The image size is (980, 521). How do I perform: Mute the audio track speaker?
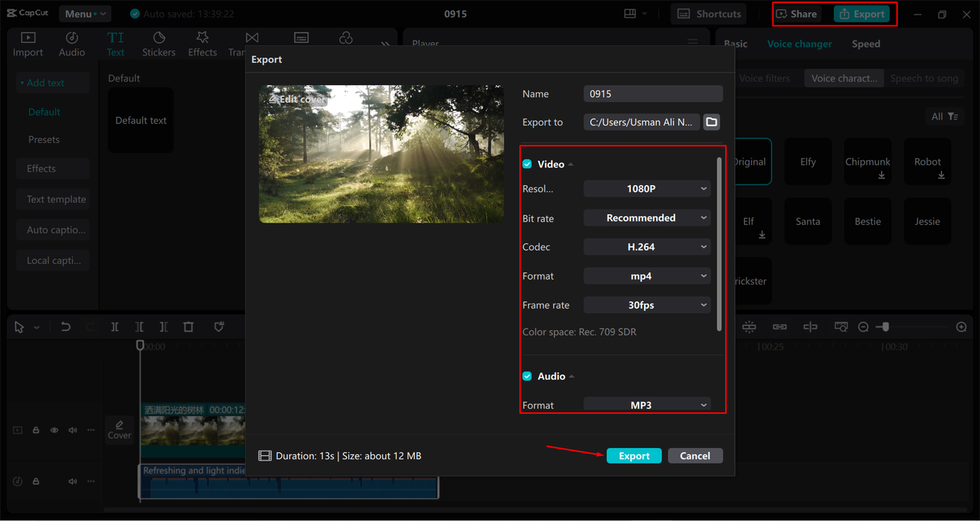point(73,481)
